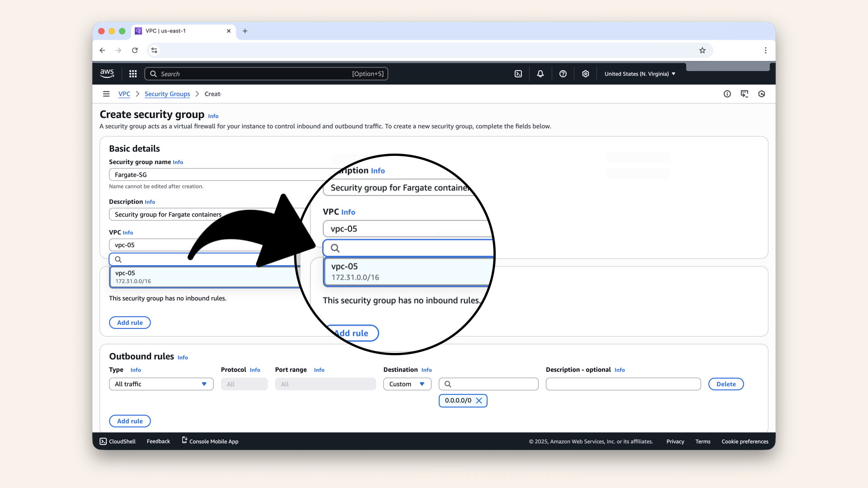Click the AWS logo to go home
Image resolution: width=868 pixels, height=488 pixels.
click(107, 73)
